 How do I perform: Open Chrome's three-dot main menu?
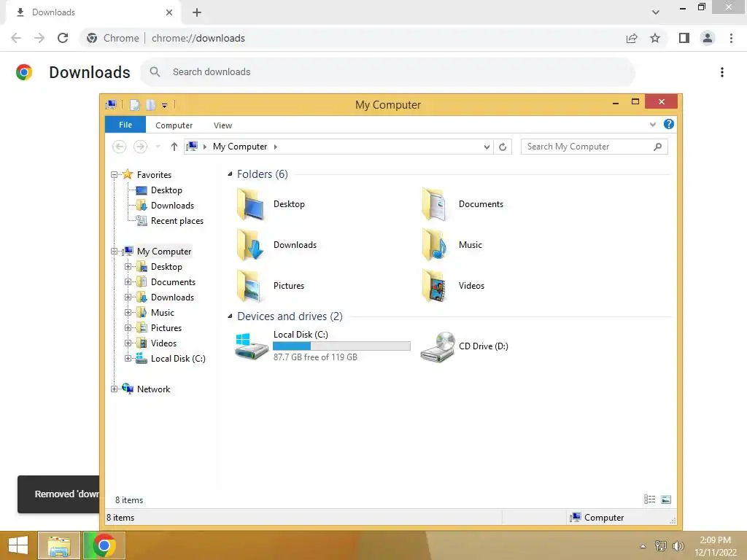click(731, 38)
